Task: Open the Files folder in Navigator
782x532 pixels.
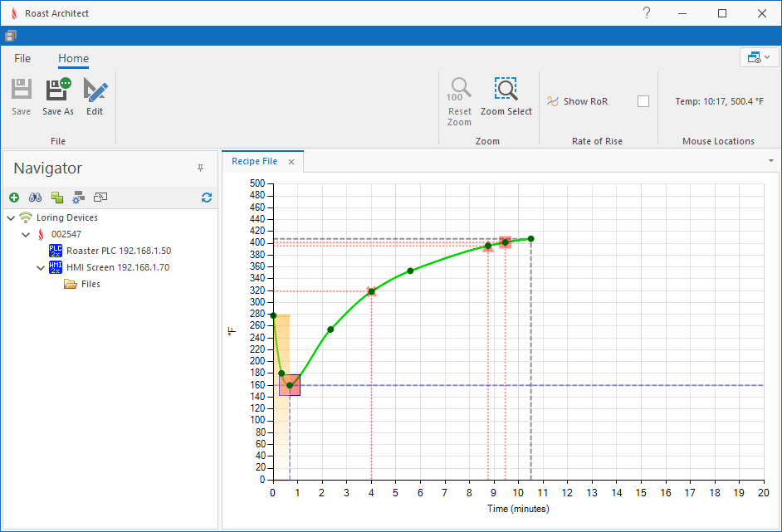Action: pos(90,284)
